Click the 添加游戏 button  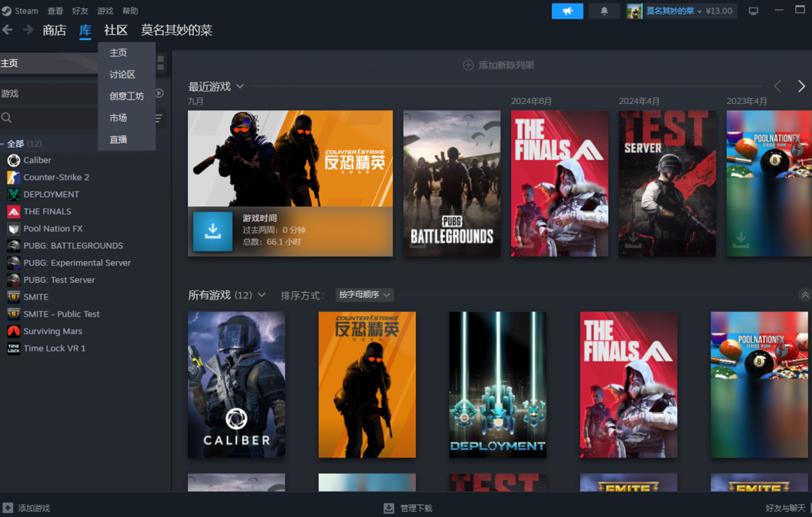[27, 508]
